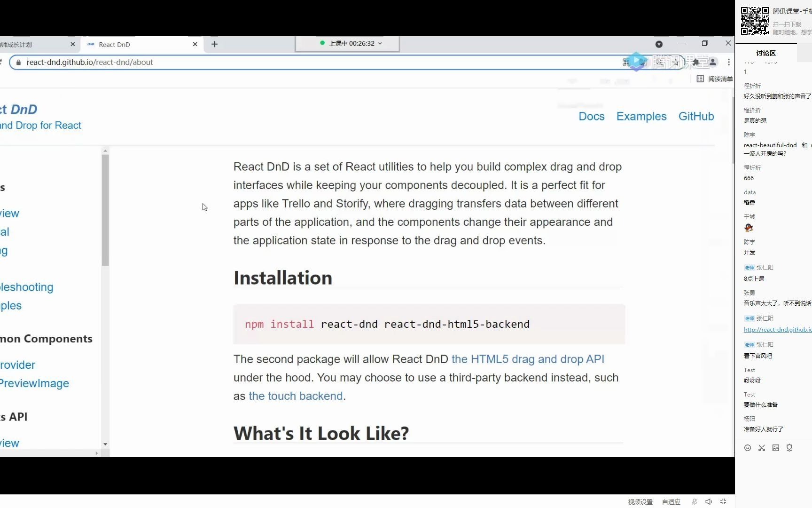Screen dimensions: 812x508
Task: Open the touch backend link
Action: coord(296,396)
